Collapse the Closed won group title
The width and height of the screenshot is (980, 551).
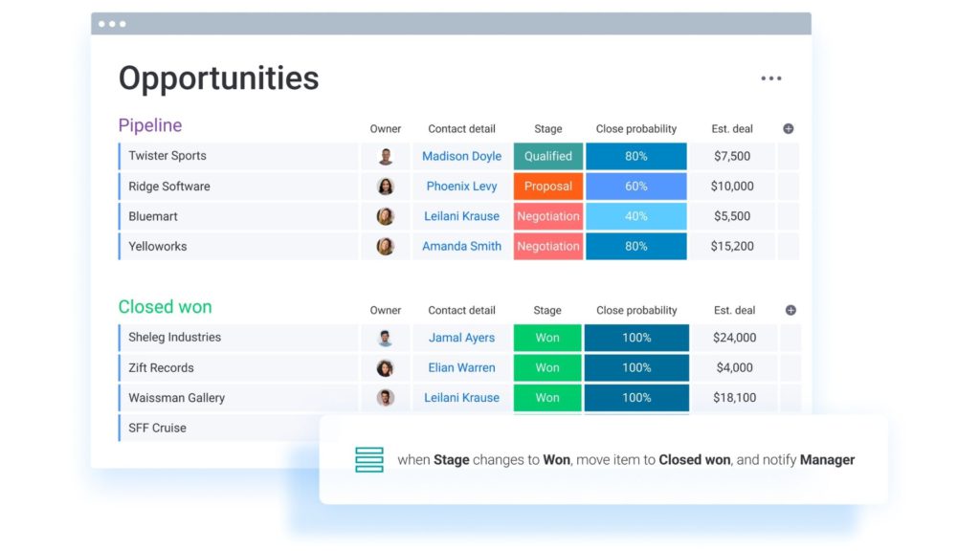pyautogui.click(x=165, y=307)
